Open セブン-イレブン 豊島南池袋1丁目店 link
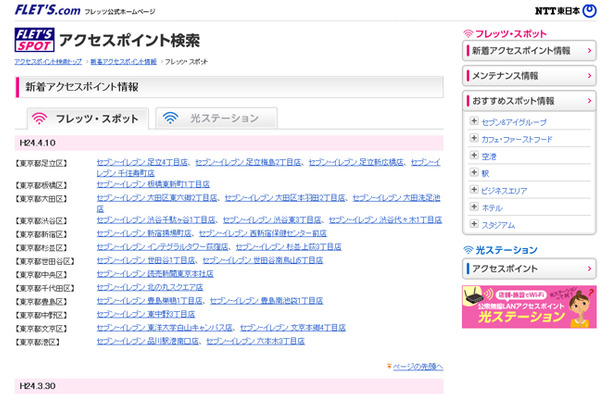This screenshot has height=400, width=610. 266,301
